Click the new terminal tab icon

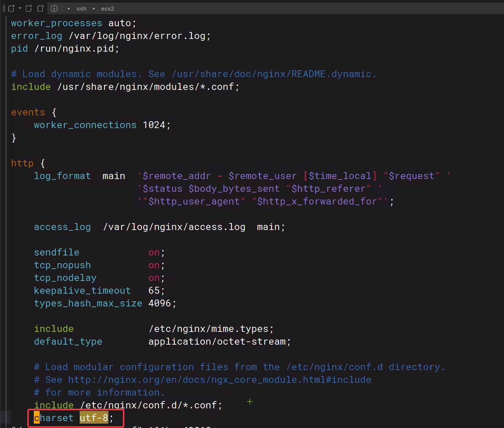pyautogui.click(x=11, y=8)
